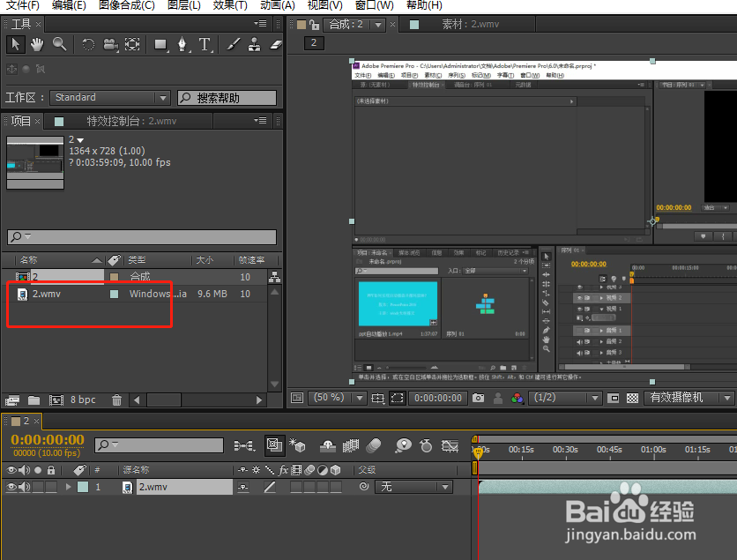The image size is (737, 560).
Task: Switch to the 特效控制台: 2.wmv tab
Action: coord(131,122)
